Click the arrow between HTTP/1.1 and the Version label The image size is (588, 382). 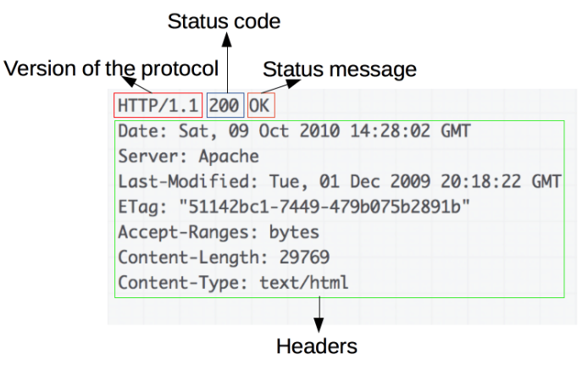(139, 85)
